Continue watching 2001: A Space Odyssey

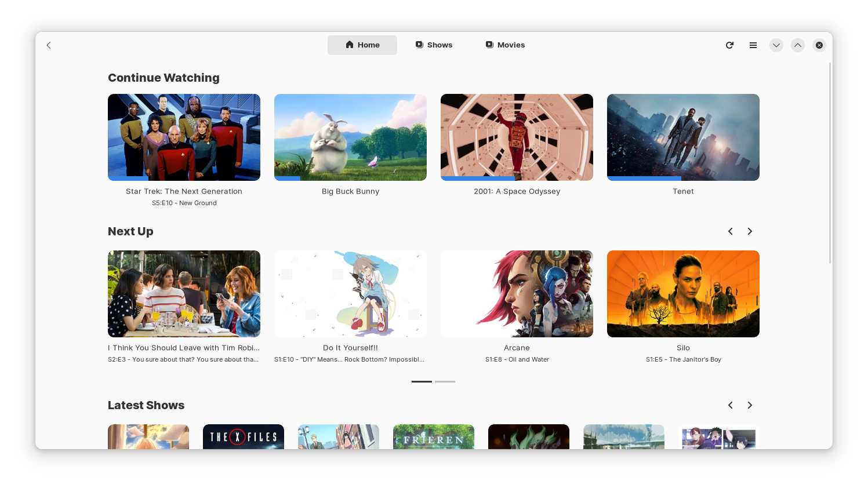pyautogui.click(x=517, y=137)
